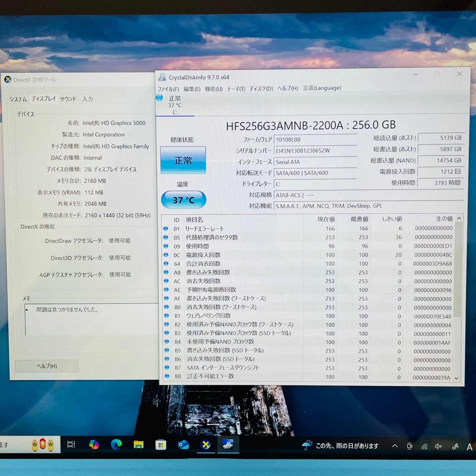Image resolution: width=476 pixels, height=476 pixels.
Task: Open File Explorer from the taskbar
Action: tap(139, 445)
